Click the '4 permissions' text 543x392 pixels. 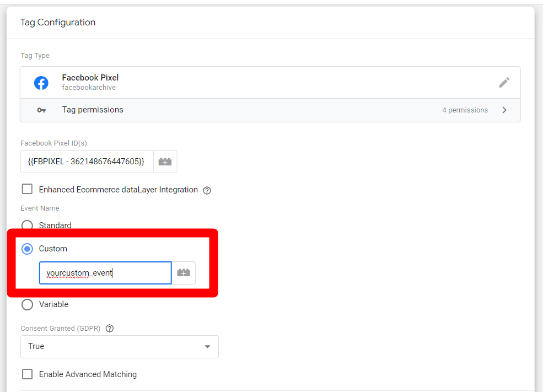[x=465, y=110]
